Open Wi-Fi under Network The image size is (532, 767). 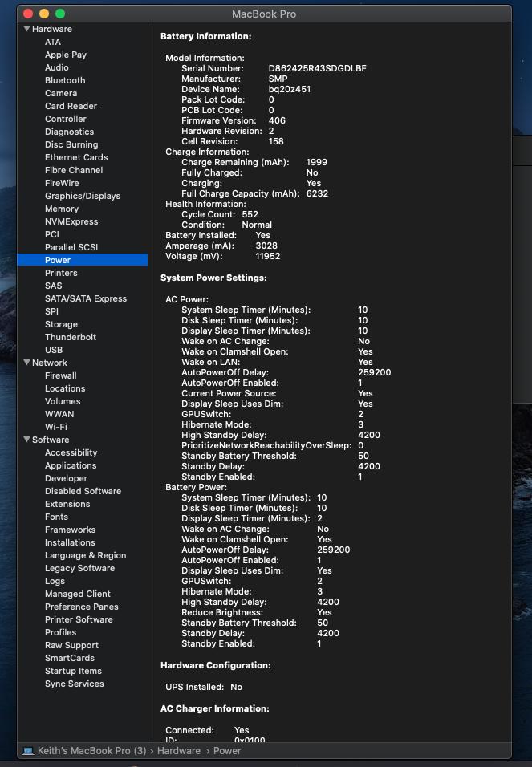[x=56, y=427]
